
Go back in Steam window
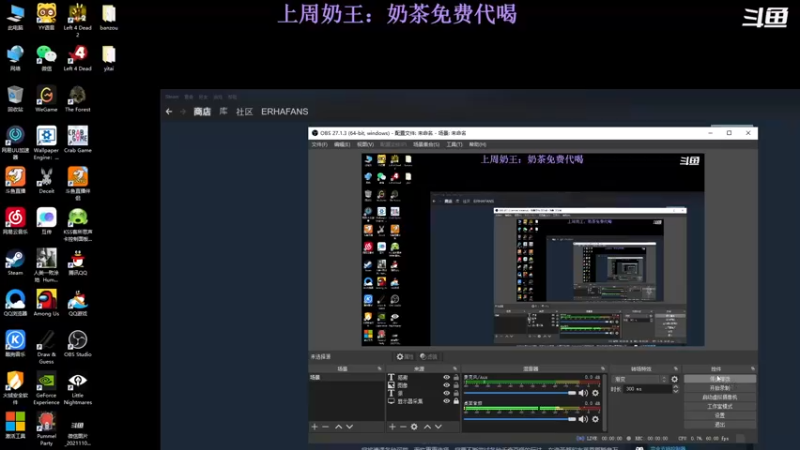[169, 111]
